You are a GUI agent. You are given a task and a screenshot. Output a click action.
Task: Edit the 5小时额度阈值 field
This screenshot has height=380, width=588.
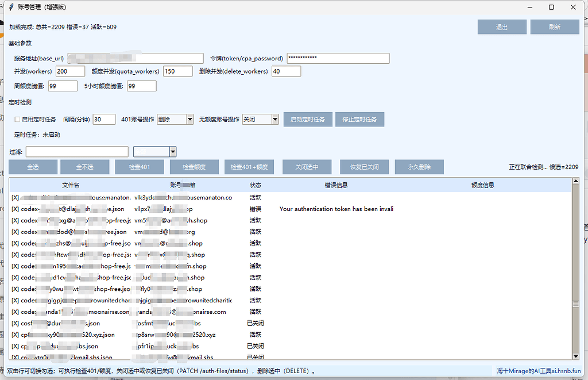pos(142,86)
